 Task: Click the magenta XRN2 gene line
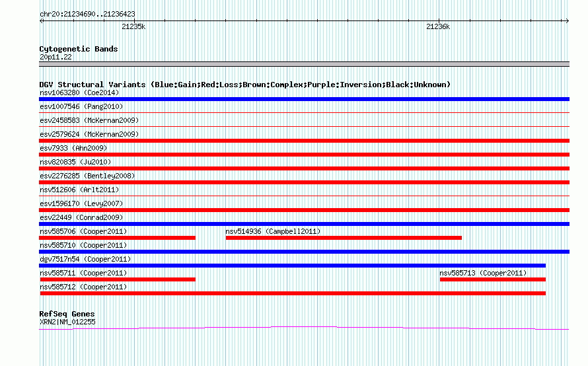point(304,328)
